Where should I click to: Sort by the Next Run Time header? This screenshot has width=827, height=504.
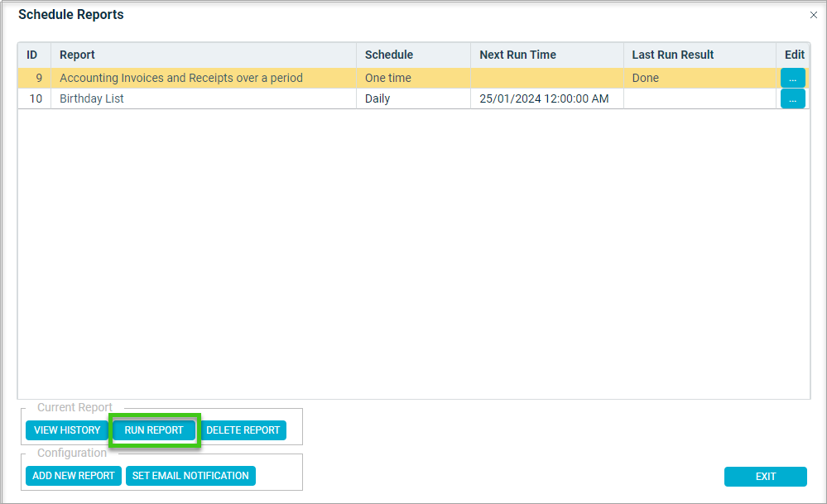[547, 55]
